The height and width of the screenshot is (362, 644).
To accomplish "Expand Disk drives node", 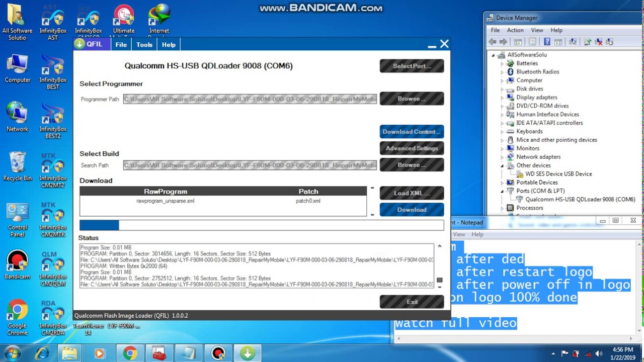I will pos(502,89).
